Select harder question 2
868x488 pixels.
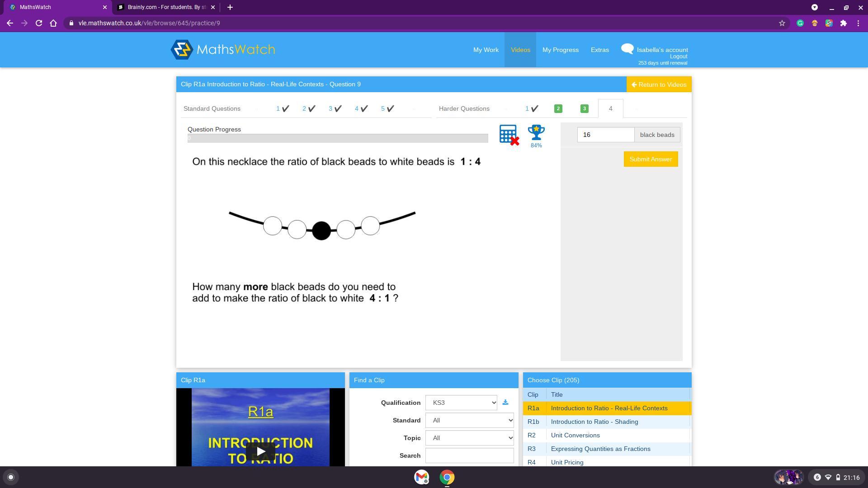(558, 108)
